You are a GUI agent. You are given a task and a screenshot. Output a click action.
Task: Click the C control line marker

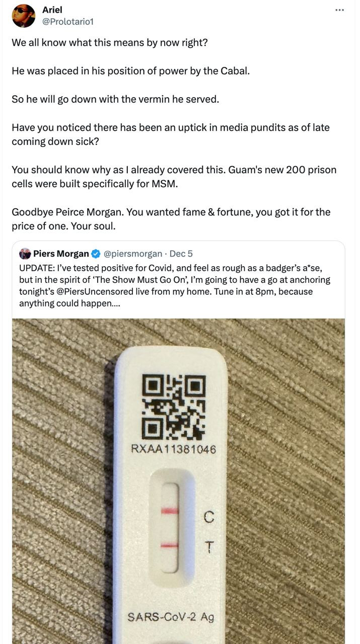point(209,516)
